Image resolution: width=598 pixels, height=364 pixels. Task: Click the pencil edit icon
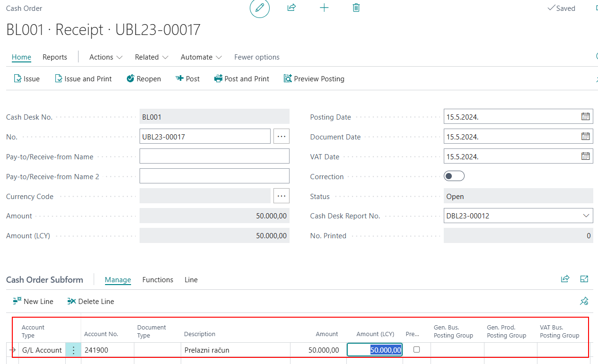point(260,8)
